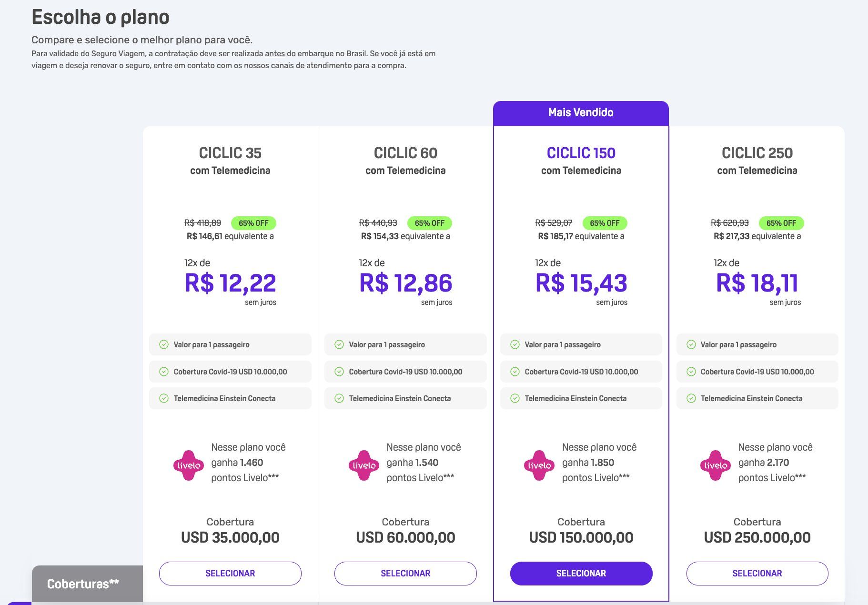Select the CICLIC 60 plan button

(405, 574)
